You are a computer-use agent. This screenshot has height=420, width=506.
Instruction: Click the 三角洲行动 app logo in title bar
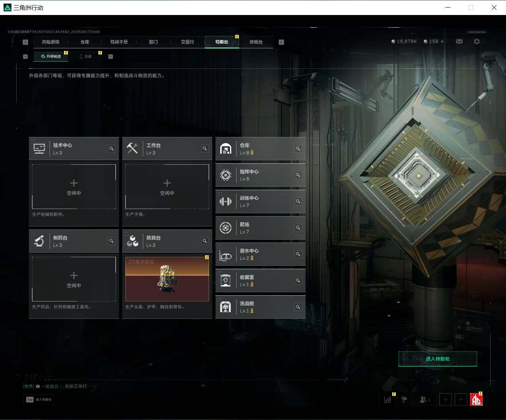[7, 7]
